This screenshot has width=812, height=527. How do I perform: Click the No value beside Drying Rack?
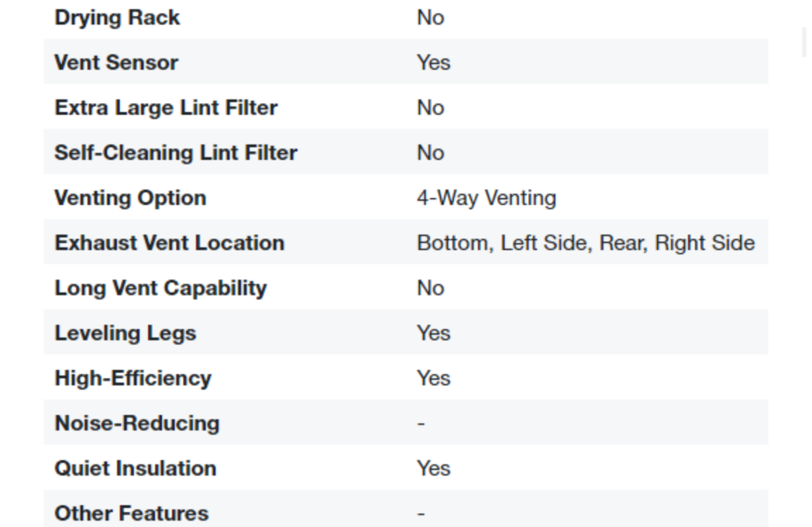430,18
